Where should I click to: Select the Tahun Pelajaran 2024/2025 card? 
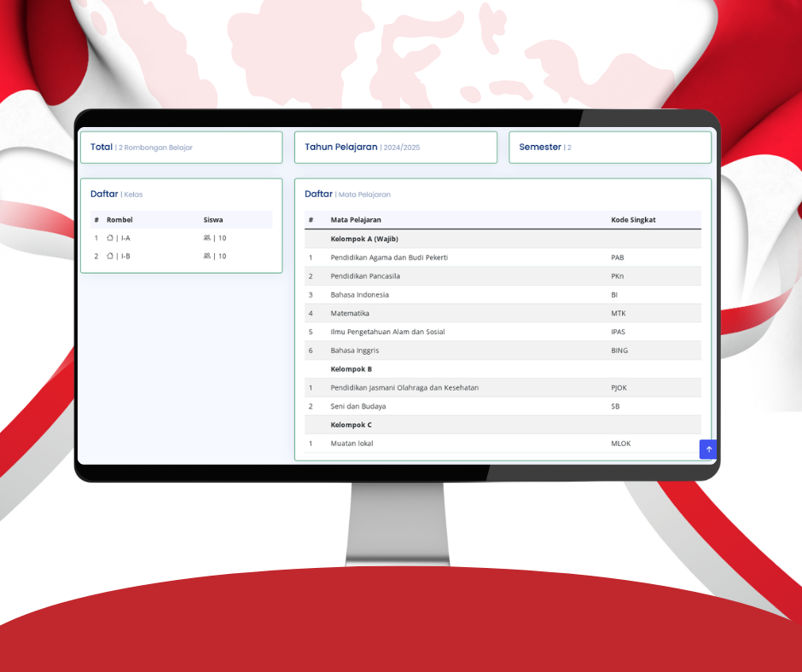[395, 148]
